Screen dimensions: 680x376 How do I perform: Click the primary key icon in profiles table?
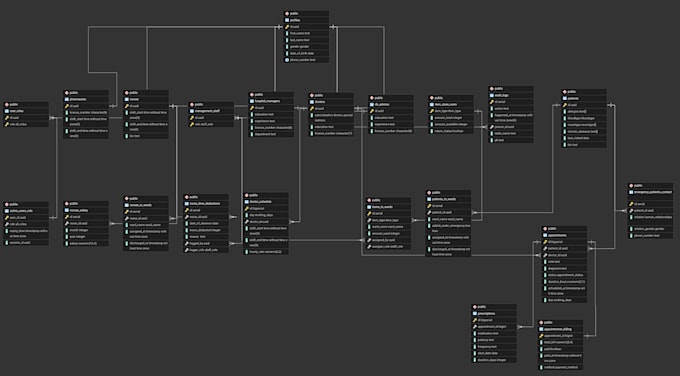(x=287, y=27)
